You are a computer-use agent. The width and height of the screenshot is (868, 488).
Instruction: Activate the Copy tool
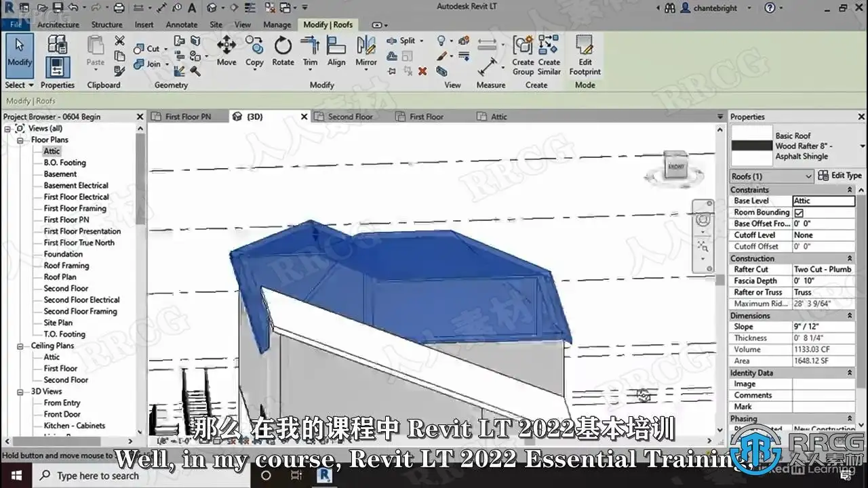click(x=254, y=52)
